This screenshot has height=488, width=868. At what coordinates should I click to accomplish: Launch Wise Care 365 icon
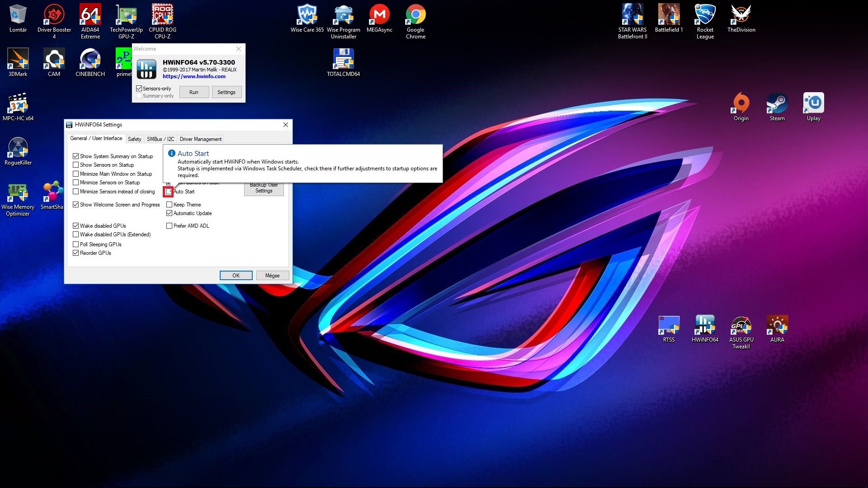pyautogui.click(x=307, y=19)
